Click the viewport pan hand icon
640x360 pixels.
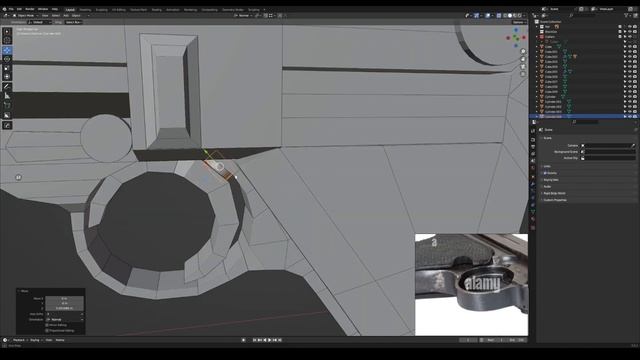click(523, 59)
